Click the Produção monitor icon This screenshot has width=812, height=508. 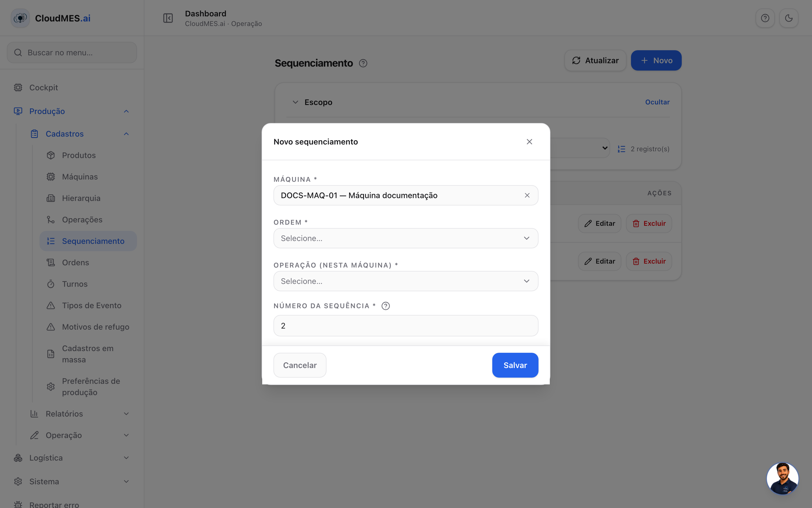(x=18, y=111)
